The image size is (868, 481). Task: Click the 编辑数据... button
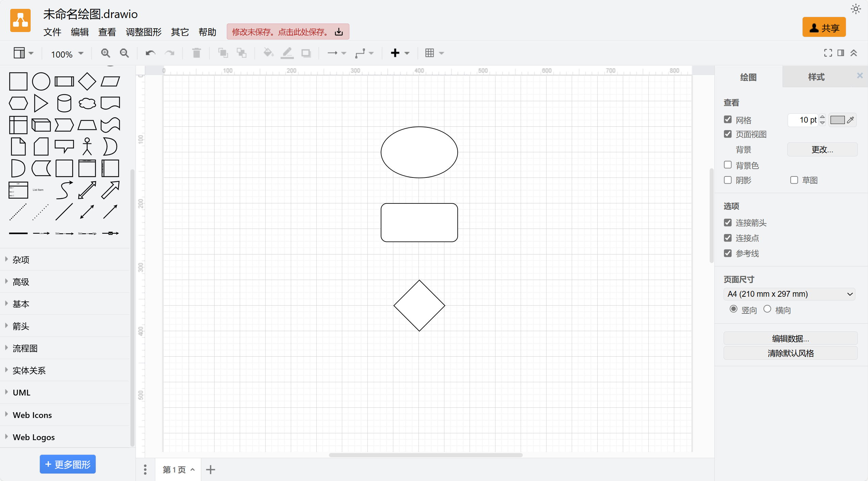click(x=790, y=338)
